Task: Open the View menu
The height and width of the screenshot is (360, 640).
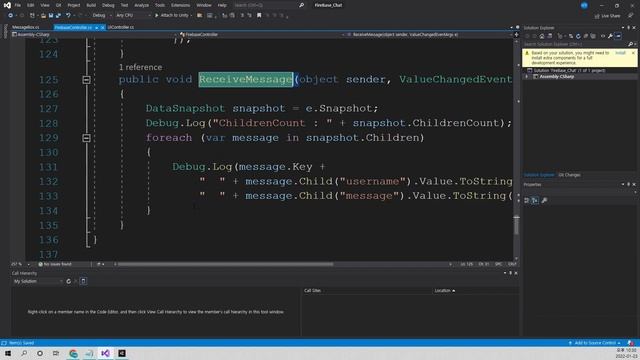Action: [x=45, y=5]
